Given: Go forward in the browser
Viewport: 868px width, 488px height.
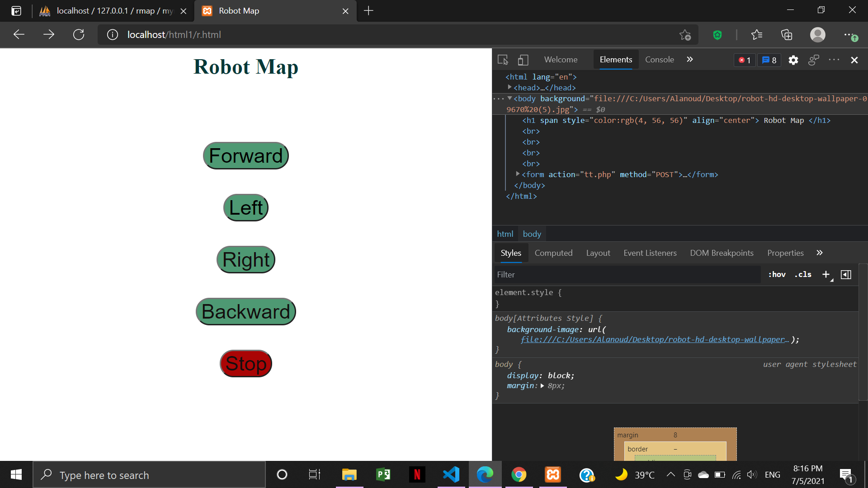Looking at the screenshot, I should coord(48,34).
